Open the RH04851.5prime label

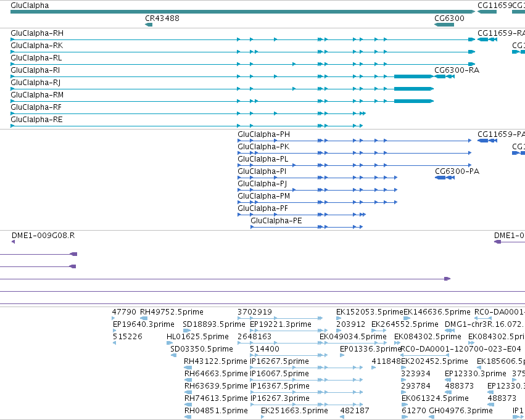tap(217, 411)
